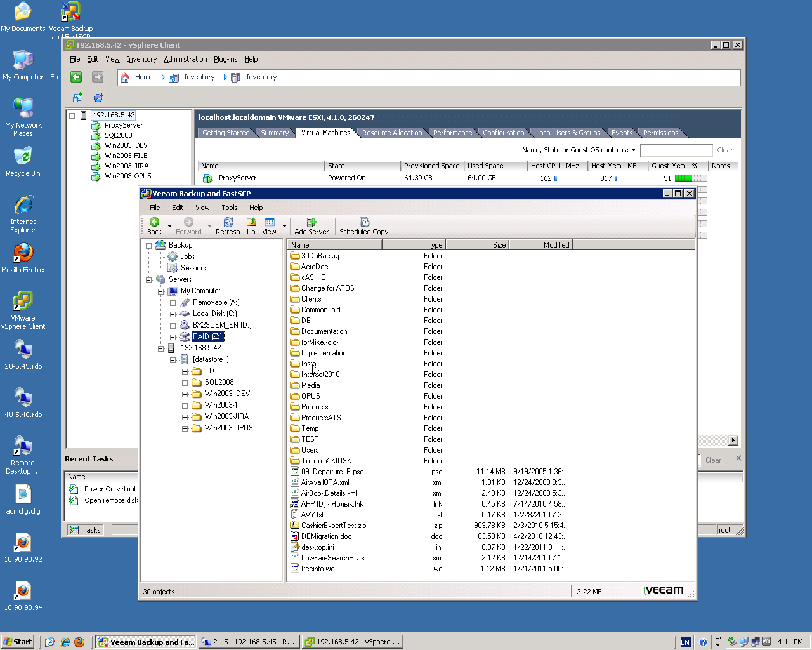Open Internet Explorer desktop icon
Viewport: 812px width, 650px height.
point(23,214)
